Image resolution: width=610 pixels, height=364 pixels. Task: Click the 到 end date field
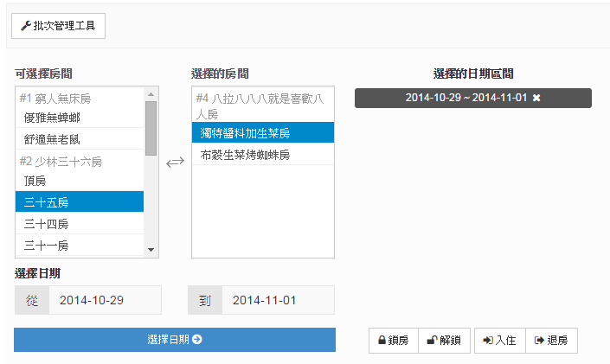point(278,301)
